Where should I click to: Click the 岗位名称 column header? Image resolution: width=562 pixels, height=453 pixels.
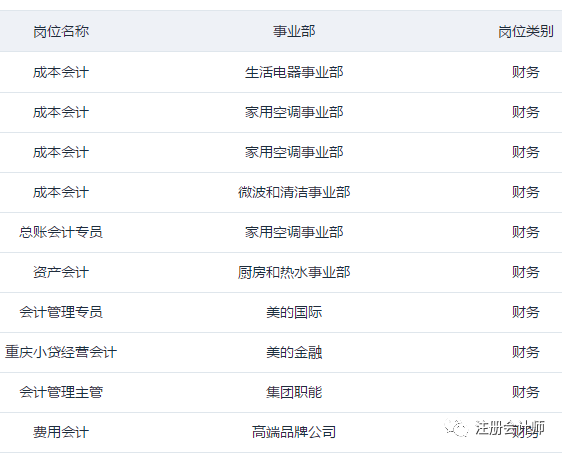pos(61,32)
